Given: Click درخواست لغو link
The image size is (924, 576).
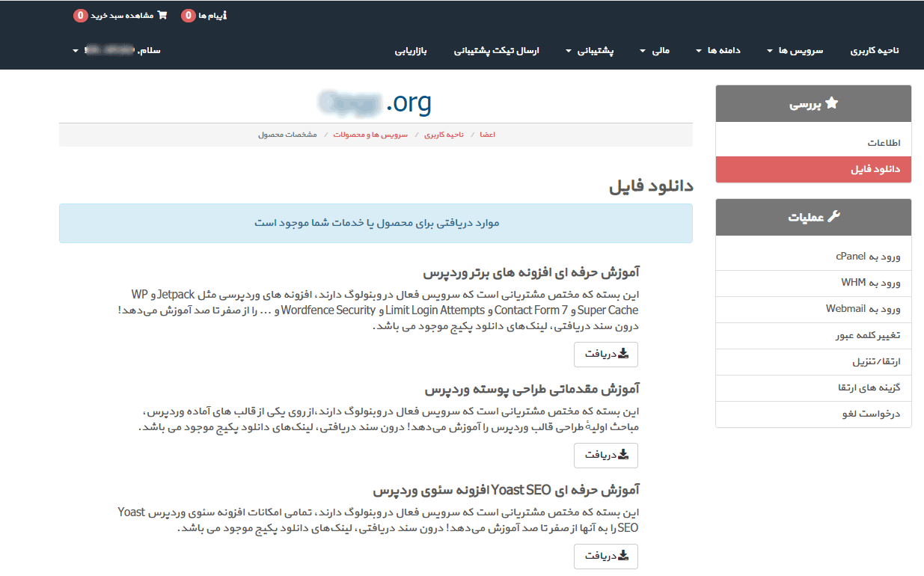Looking at the screenshot, I should [x=813, y=414].
